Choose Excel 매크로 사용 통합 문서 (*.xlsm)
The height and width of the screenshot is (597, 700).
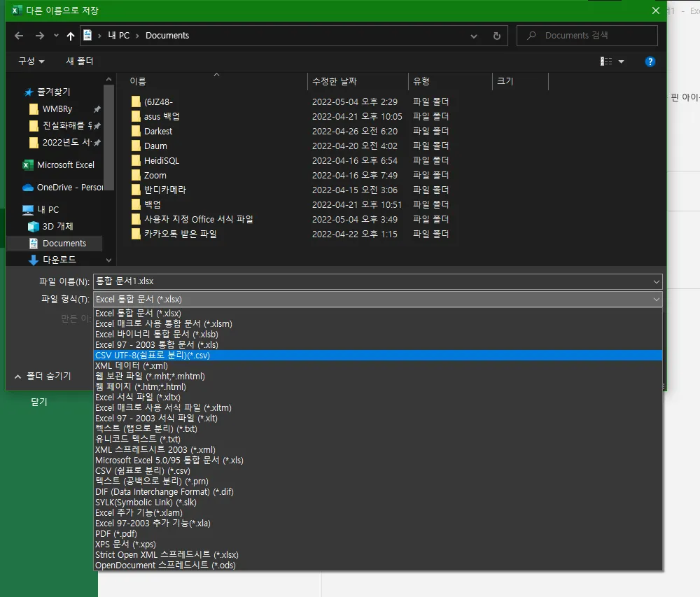378,324
